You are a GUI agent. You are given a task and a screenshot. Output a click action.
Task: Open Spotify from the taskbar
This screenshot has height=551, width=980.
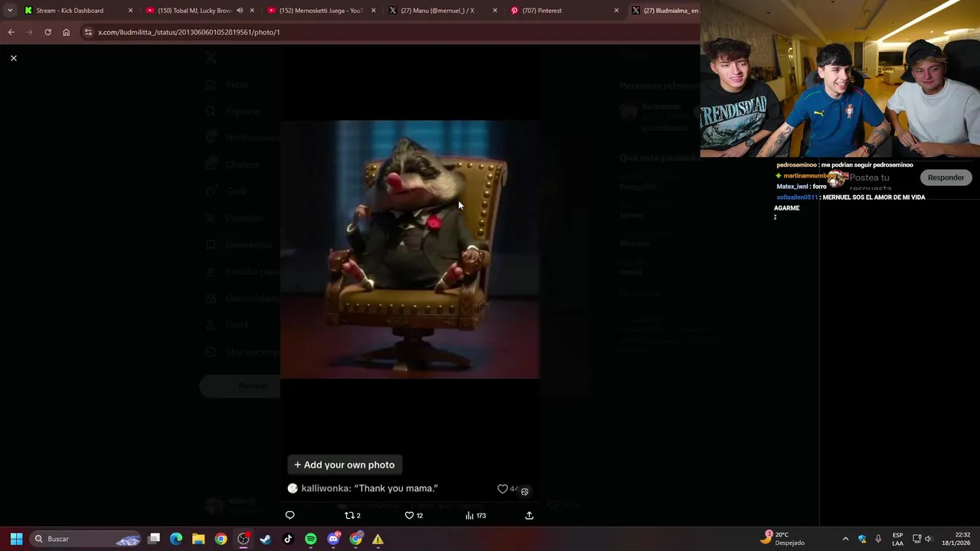(311, 539)
